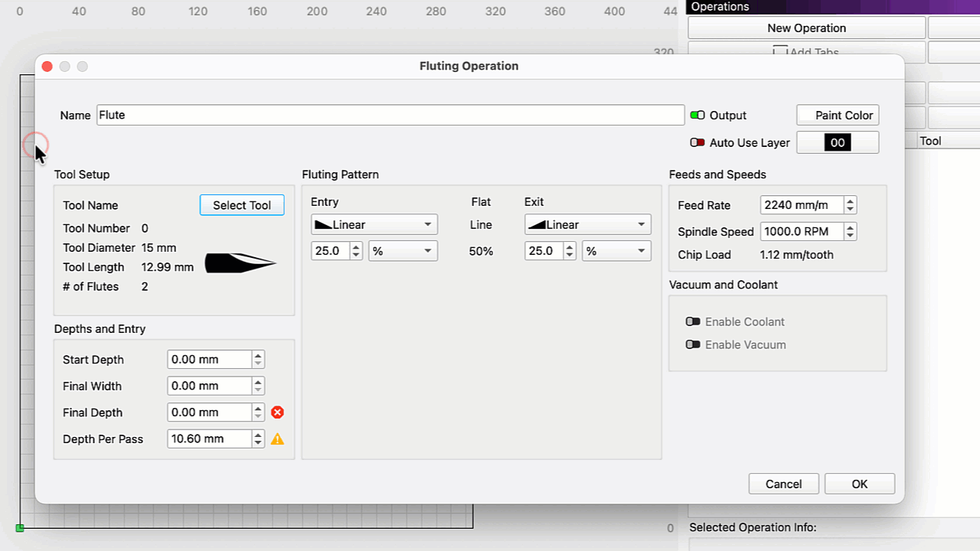980x551 pixels.
Task: Open the Entry percent unit dropdown
Action: click(x=403, y=251)
